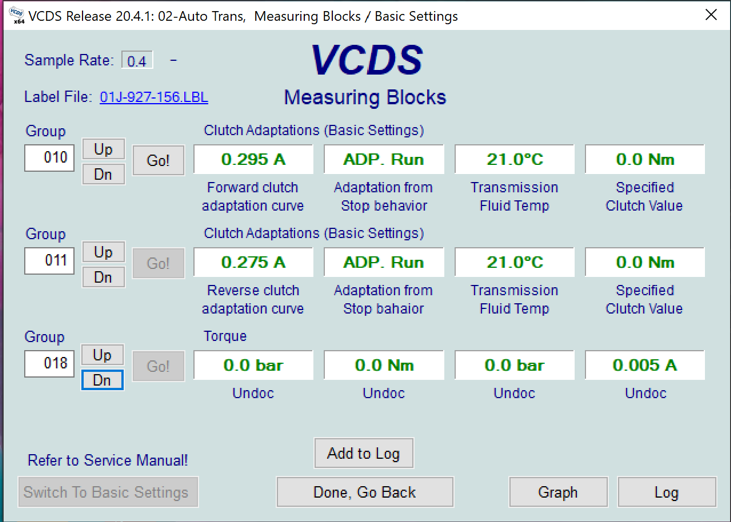This screenshot has width=731, height=522.
Task: Open the Graph view
Action: pos(558,492)
